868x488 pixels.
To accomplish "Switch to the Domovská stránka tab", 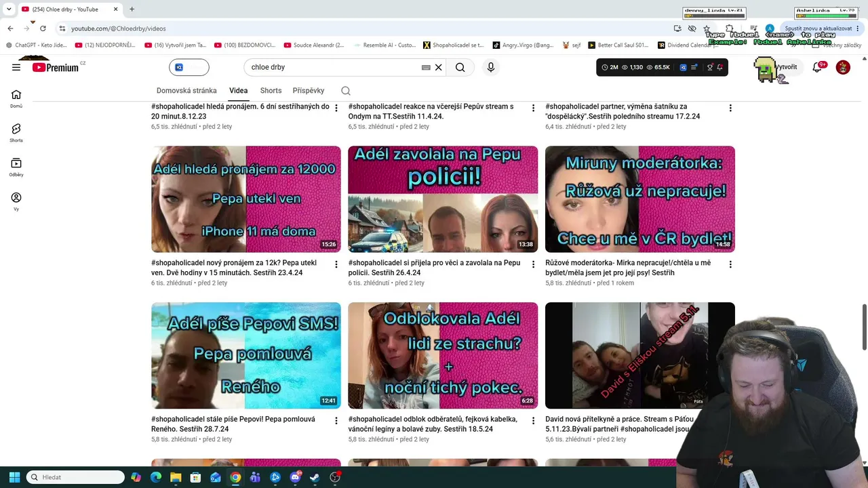I will [186, 91].
